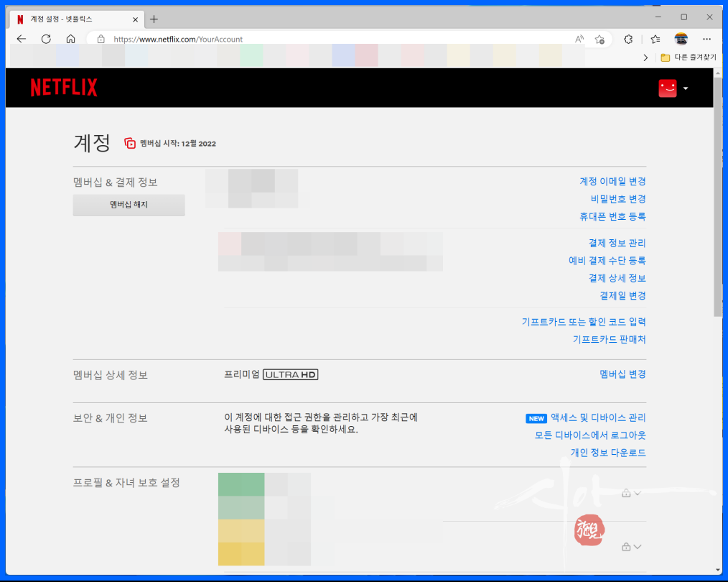Open the Favorites list icon
The height and width of the screenshot is (582, 728).
click(x=655, y=40)
